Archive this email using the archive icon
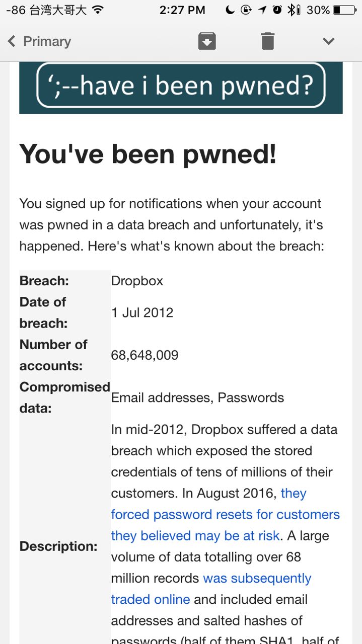 [207, 41]
